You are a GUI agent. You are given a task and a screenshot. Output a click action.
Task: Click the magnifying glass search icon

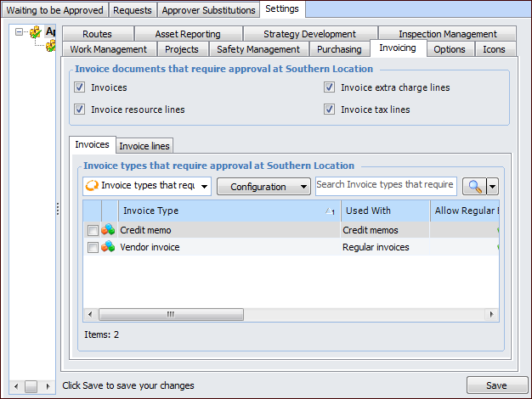coord(472,187)
